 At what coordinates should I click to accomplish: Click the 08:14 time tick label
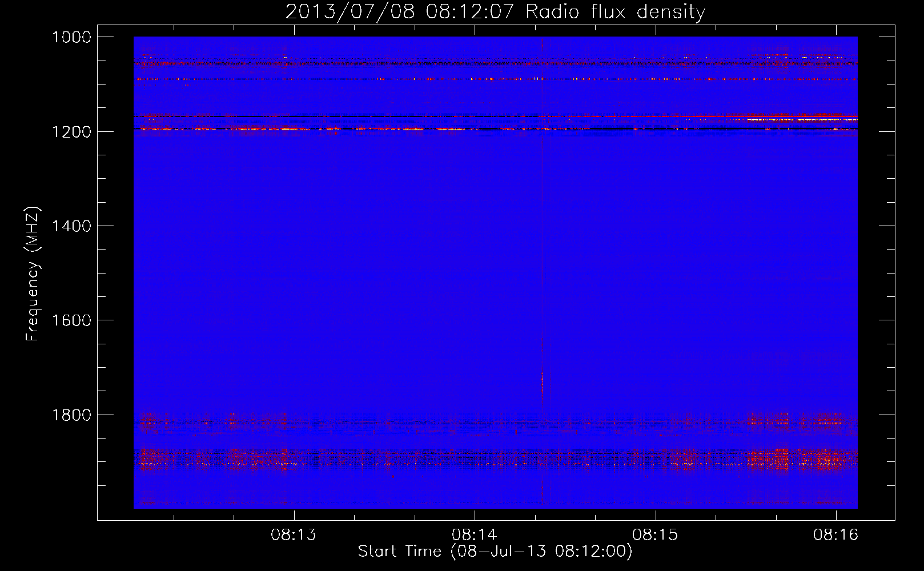[475, 535]
